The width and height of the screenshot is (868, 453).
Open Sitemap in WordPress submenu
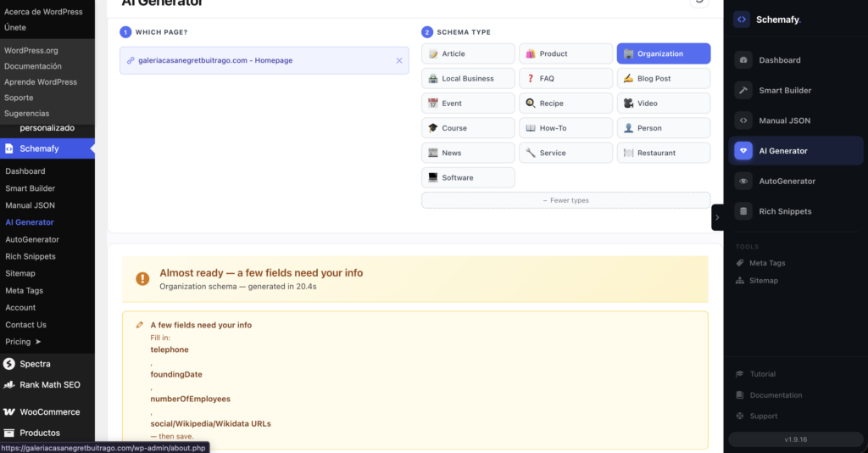click(x=20, y=273)
